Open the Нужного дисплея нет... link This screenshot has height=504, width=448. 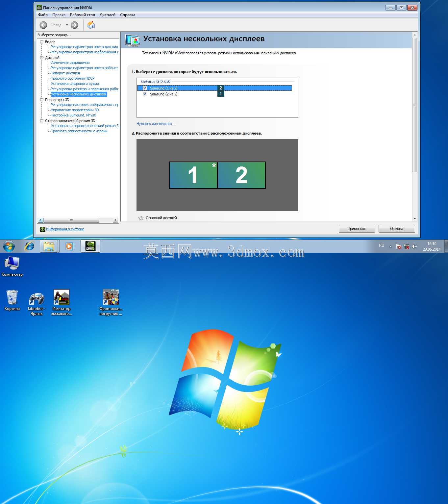tap(156, 124)
